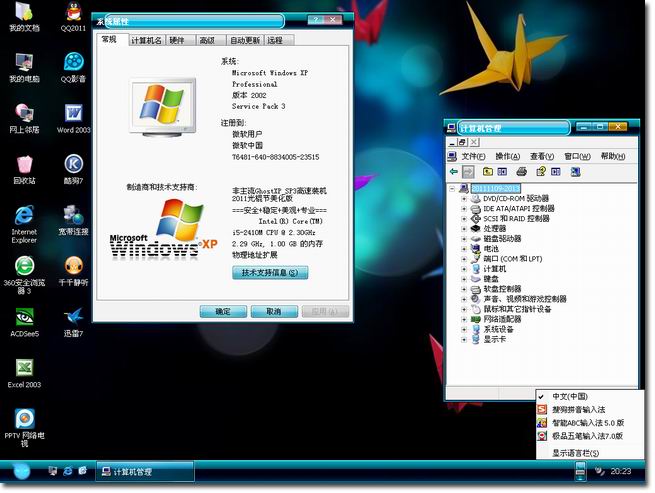Click the scan hardware icon in 计算机管理 toolbar
Viewport: 655px width, 493px height.
[575, 172]
